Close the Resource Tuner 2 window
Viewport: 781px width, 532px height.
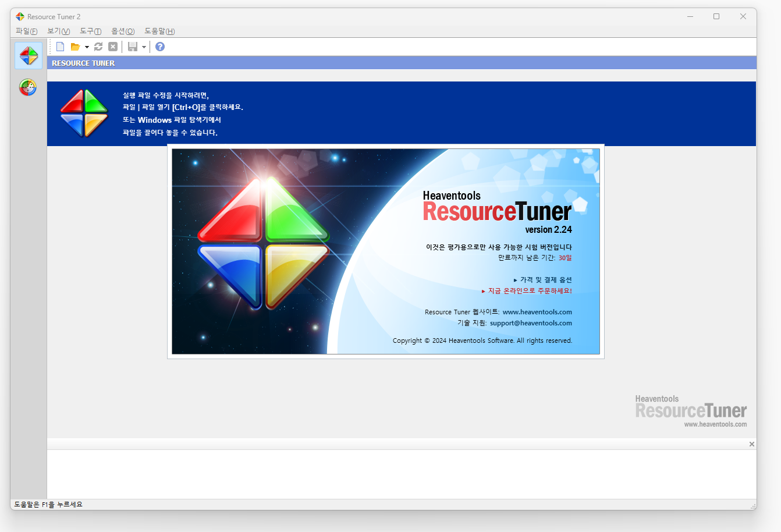pos(743,16)
